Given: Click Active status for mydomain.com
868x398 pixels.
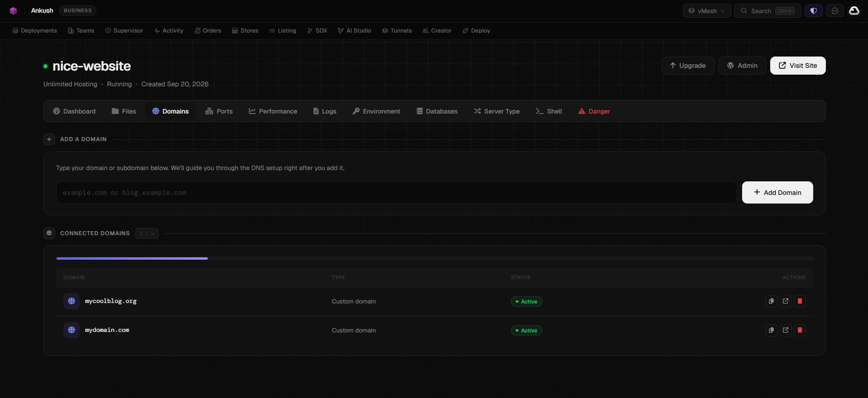Looking at the screenshot, I should 526,331.
